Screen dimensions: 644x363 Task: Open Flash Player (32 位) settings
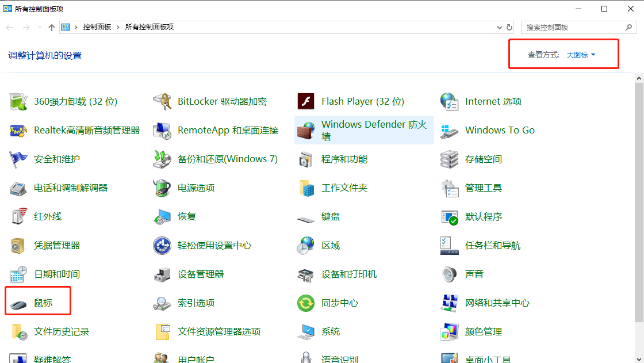[363, 101]
